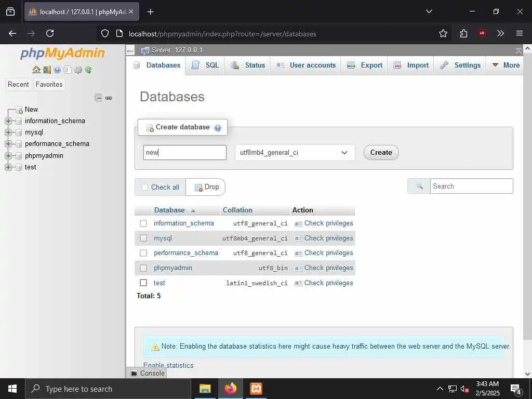532x399 pixels.
Task: Open the Status tab
Action: [248, 65]
